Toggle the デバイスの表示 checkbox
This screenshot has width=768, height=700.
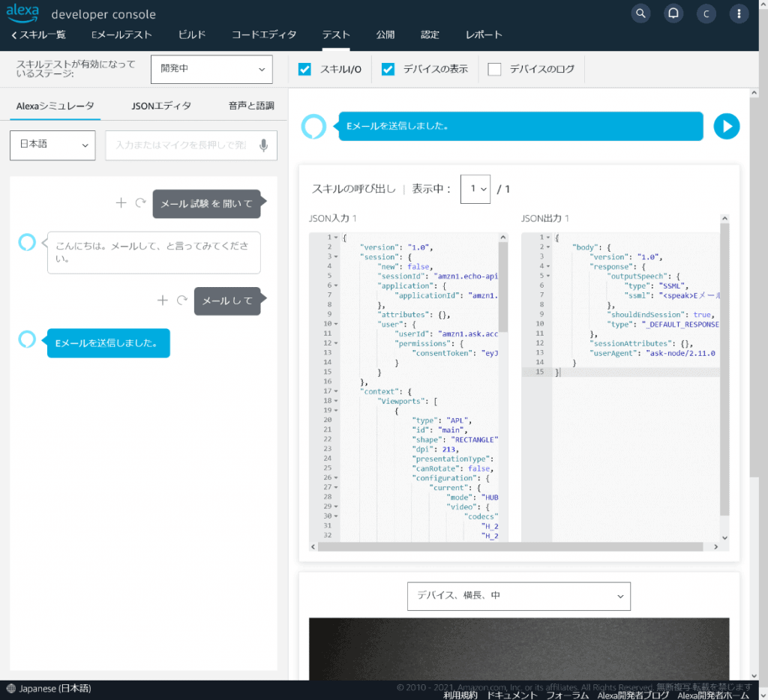tap(388, 69)
